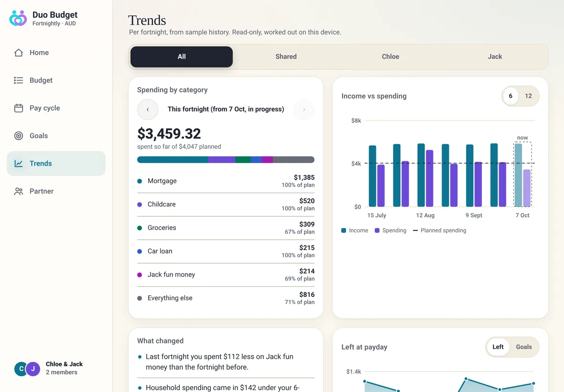This screenshot has width=564, height=392.
Task: Click the Childcare purple color dot
Action: pos(140,205)
